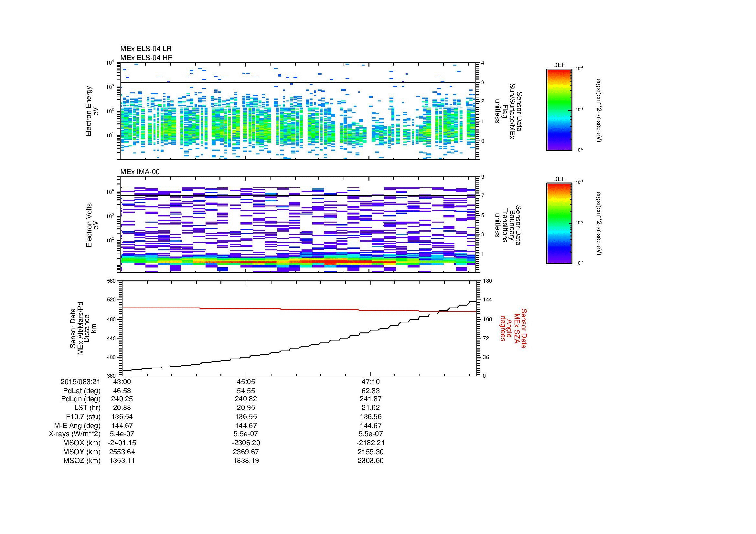Click the 'MSOX (km)' row label
756x534 pixels.
pos(82,443)
